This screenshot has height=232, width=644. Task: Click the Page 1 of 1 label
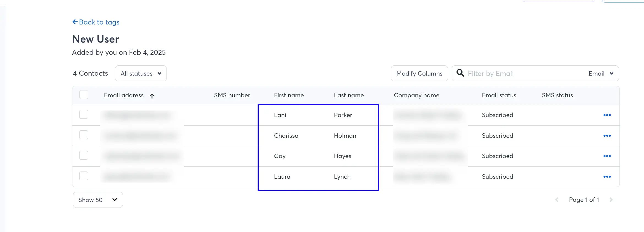click(584, 200)
